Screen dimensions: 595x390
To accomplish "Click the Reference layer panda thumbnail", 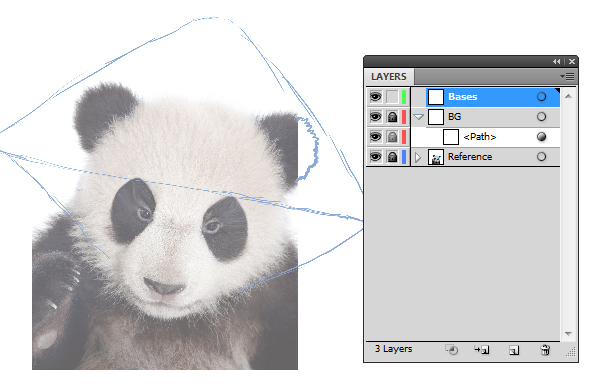I will pos(436,157).
